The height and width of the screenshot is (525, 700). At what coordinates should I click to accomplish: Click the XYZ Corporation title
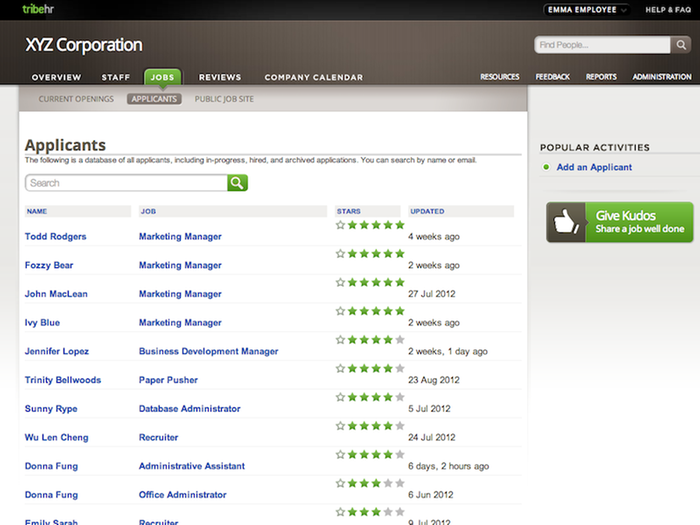[x=84, y=45]
